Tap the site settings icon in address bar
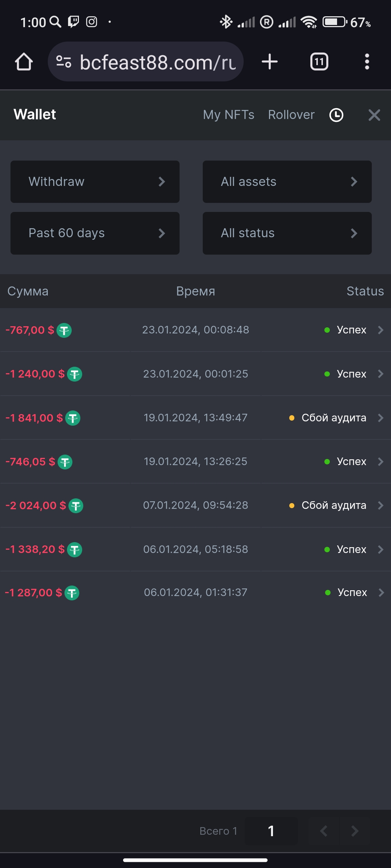Viewport: 391px width, 868px height. point(64,62)
